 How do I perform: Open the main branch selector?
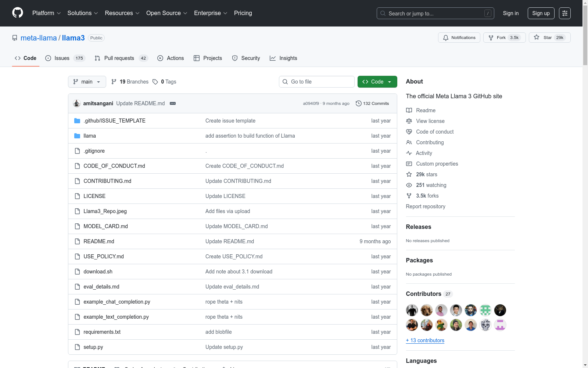coord(87,82)
